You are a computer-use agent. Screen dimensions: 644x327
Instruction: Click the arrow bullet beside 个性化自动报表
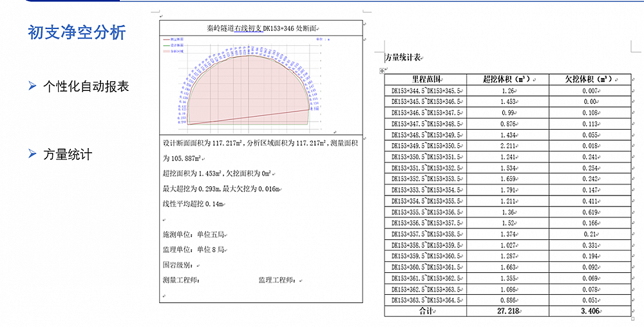(x=32, y=86)
